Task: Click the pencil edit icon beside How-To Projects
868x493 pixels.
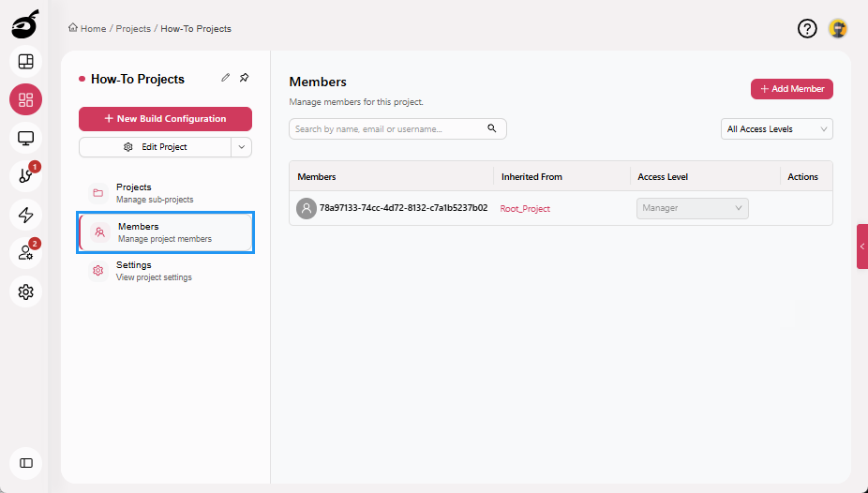Action: [x=225, y=78]
